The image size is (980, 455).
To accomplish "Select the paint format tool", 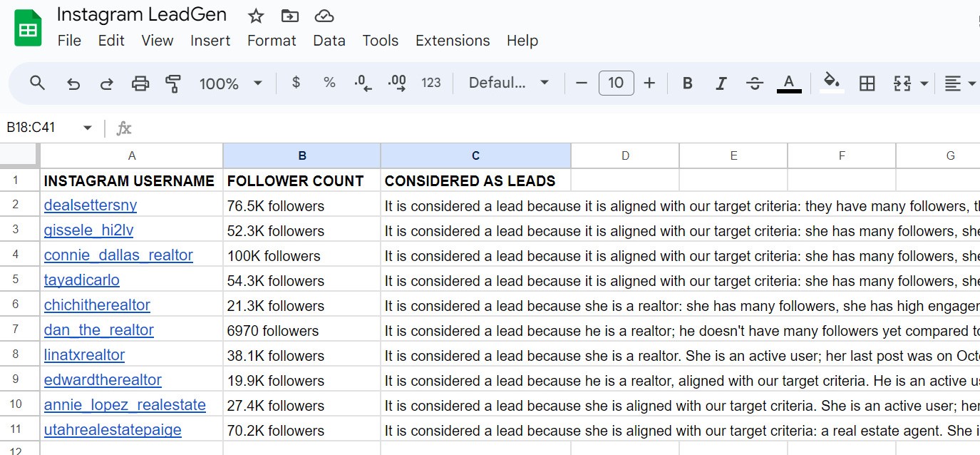I will [172, 83].
